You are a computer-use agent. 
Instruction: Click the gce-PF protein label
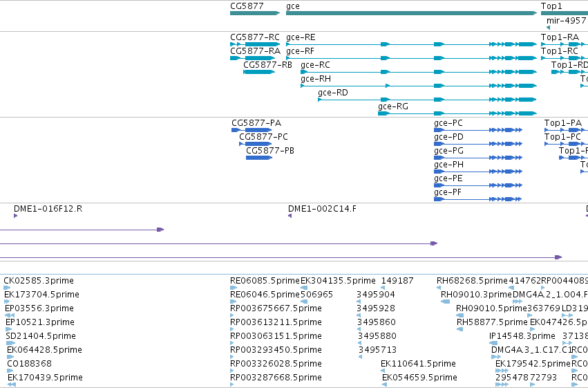coord(448,192)
